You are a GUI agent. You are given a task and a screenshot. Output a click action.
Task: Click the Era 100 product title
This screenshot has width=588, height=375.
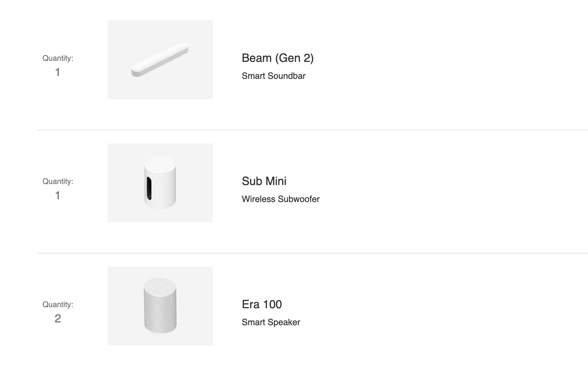[x=262, y=304]
